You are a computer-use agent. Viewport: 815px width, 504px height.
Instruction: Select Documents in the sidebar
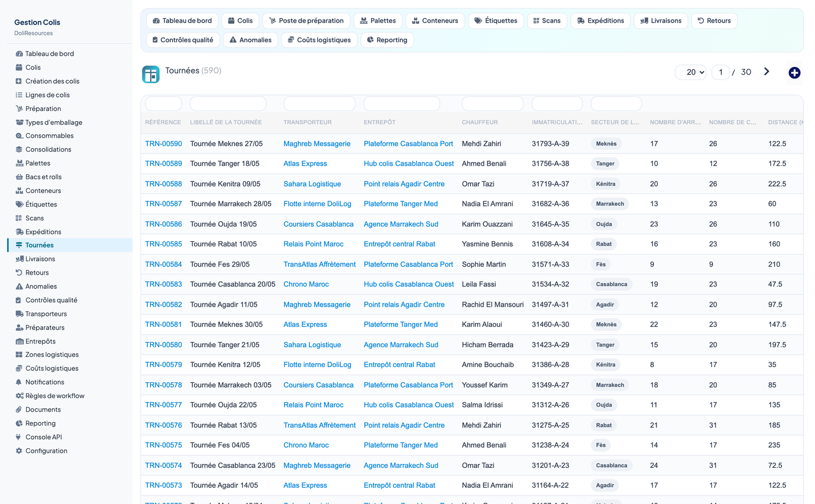tap(43, 410)
